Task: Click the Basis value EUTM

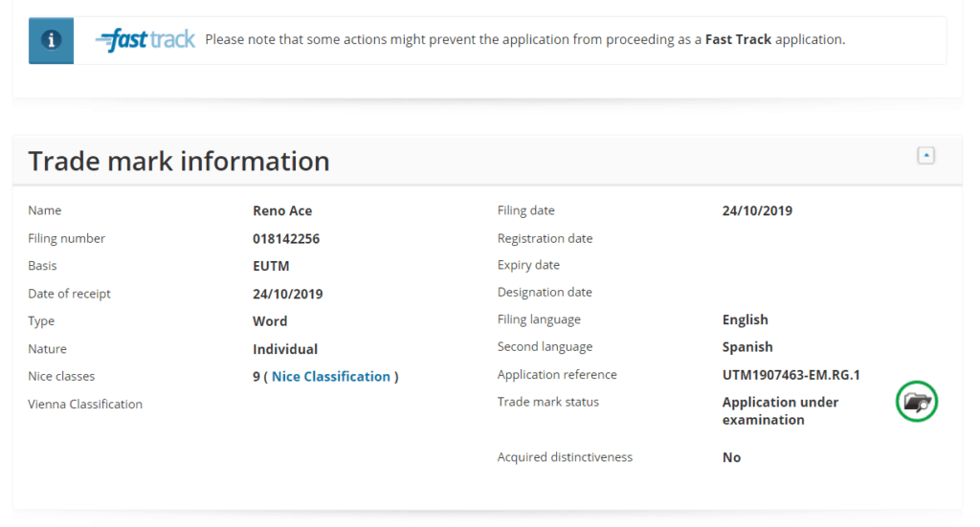Action: (271, 266)
